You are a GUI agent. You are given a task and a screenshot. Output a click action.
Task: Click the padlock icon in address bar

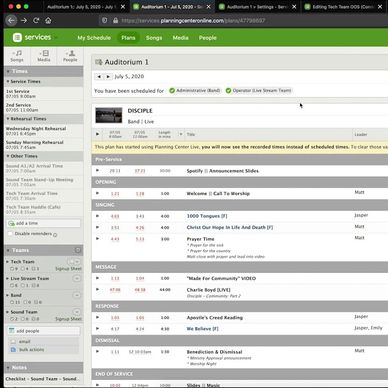point(115,21)
